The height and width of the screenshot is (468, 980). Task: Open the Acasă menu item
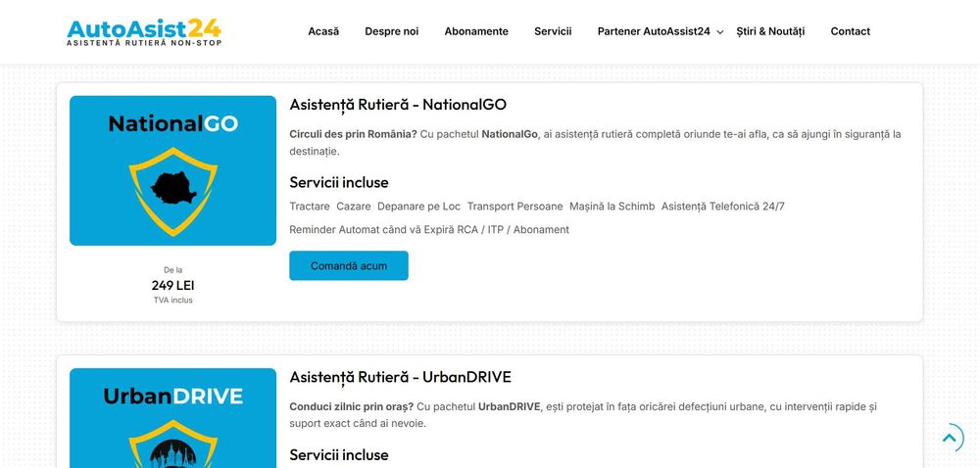[x=323, y=31]
